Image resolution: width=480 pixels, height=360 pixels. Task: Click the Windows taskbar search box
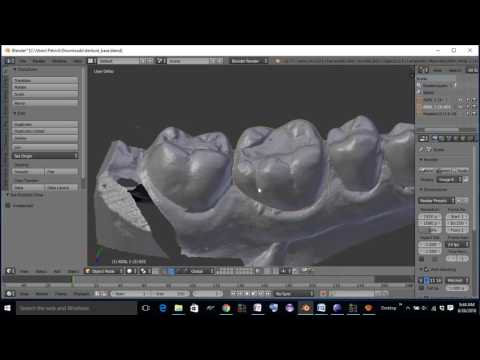[77, 308]
